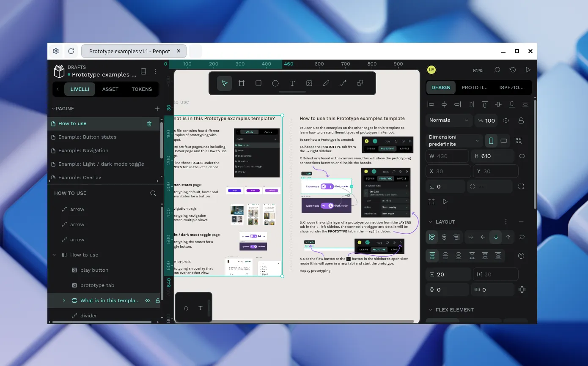Image resolution: width=588 pixels, height=366 pixels.
Task: Toggle layer visibility eye in Design panel
Action: pyautogui.click(x=506, y=120)
